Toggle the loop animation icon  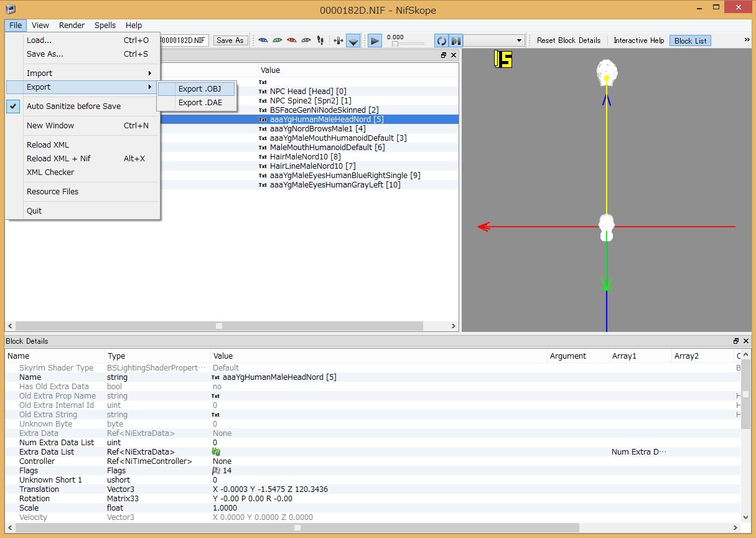(441, 40)
